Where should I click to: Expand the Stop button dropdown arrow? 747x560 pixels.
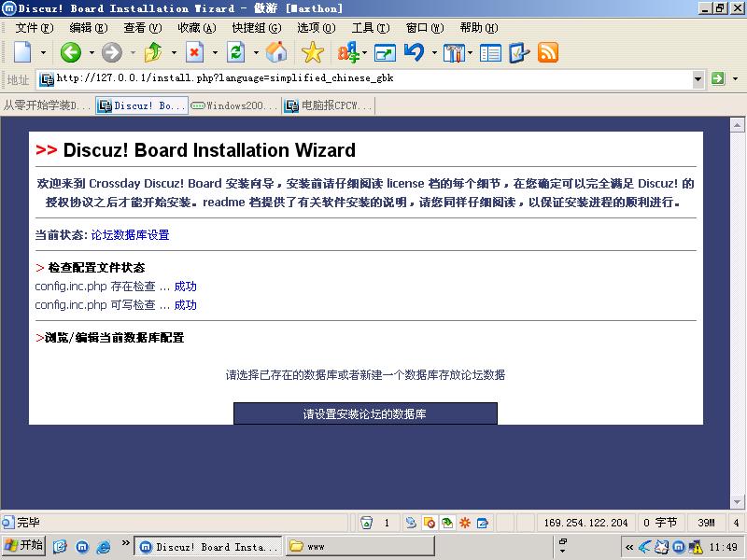click(x=215, y=53)
